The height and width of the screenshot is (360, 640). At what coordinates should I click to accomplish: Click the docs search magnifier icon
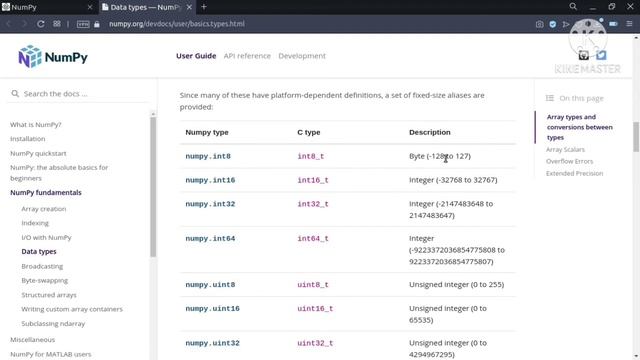click(15, 94)
